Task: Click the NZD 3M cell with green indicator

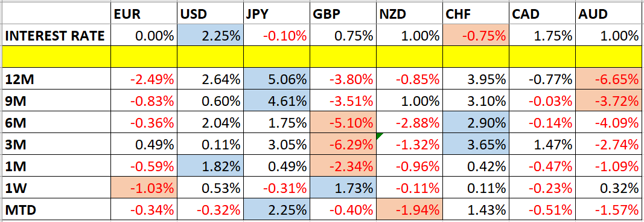Action: point(409,144)
